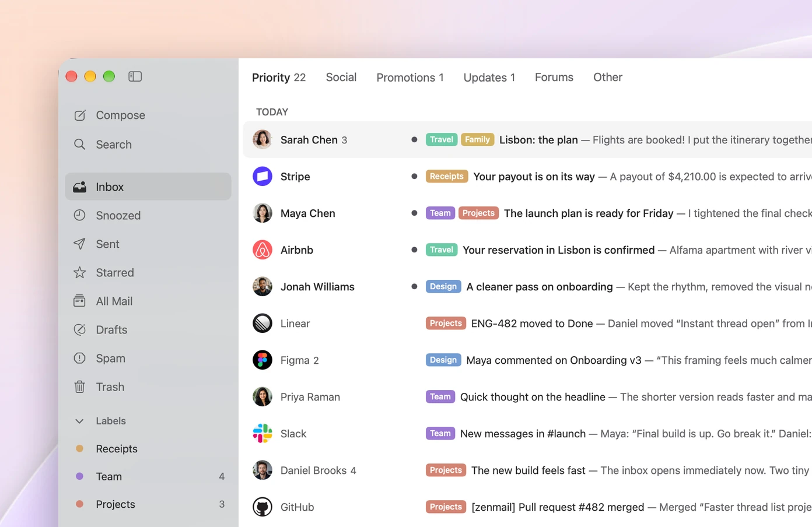The height and width of the screenshot is (527, 812).
Task: Open Snoozed via its clock icon
Action: pos(80,216)
